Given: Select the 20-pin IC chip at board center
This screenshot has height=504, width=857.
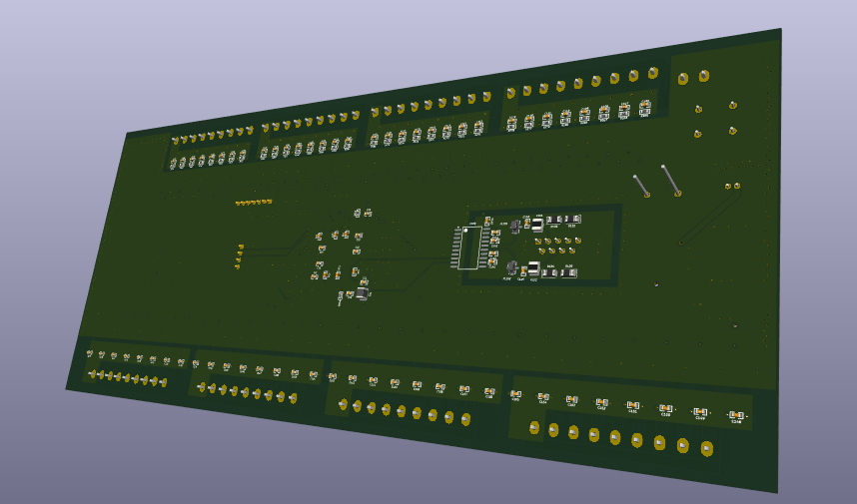Looking at the screenshot, I should click(x=468, y=248).
